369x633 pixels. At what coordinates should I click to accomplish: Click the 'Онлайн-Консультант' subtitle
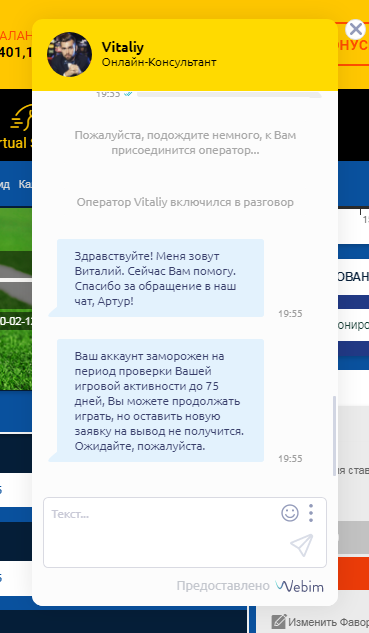(x=159, y=62)
